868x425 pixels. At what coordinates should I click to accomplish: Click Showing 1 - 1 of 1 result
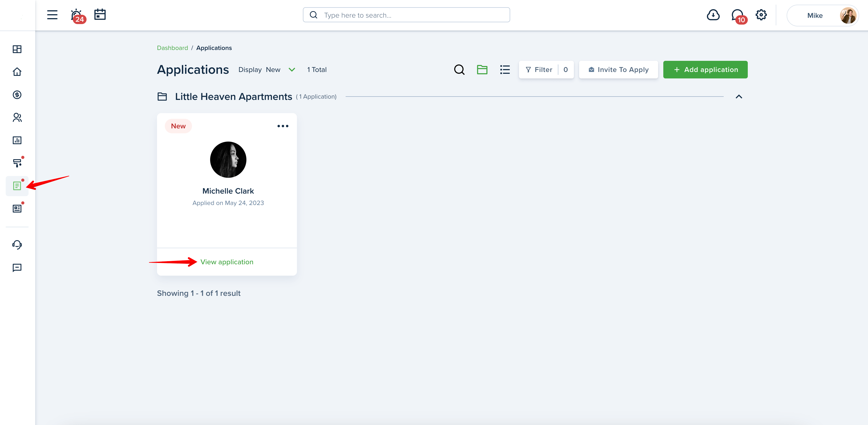click(x=199, y=293)
